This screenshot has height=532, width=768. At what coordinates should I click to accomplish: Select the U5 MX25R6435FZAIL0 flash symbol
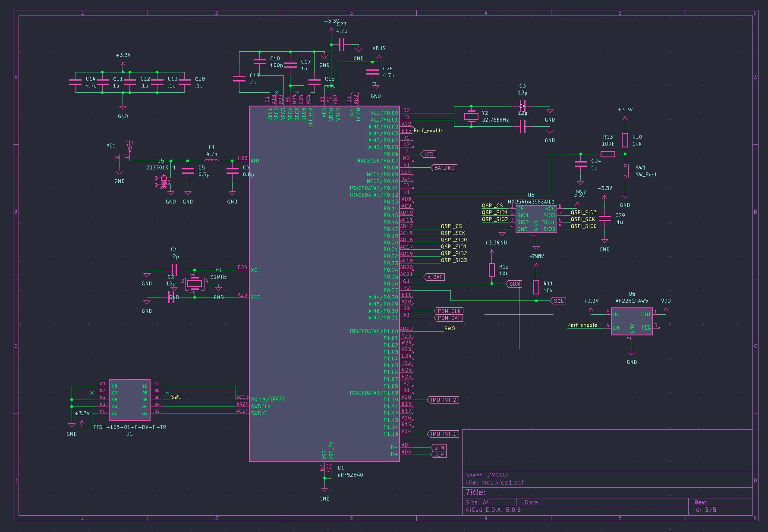536,219
